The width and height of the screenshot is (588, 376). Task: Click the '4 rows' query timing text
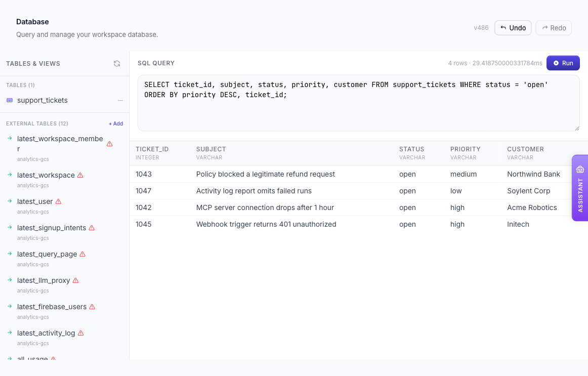[495, 63]
